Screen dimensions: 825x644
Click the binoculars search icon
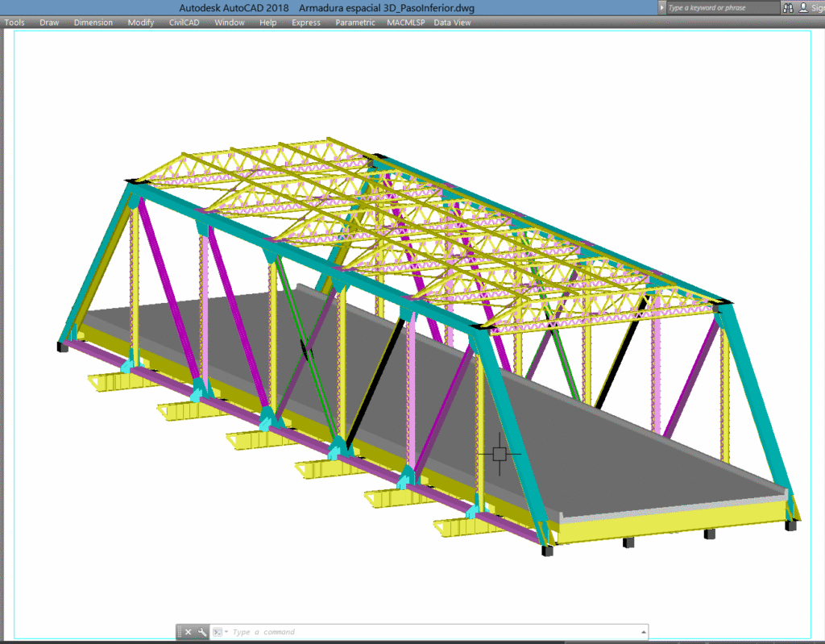click(788, 8)
